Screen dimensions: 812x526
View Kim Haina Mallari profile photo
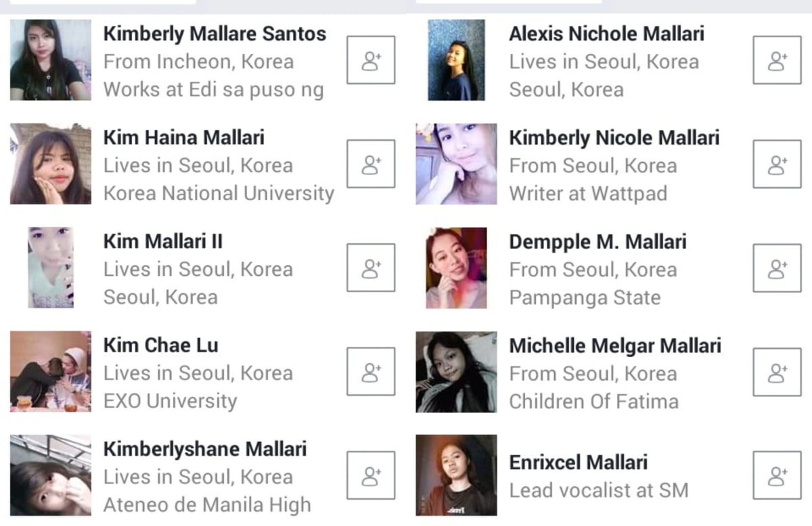[x=50, y=164]
